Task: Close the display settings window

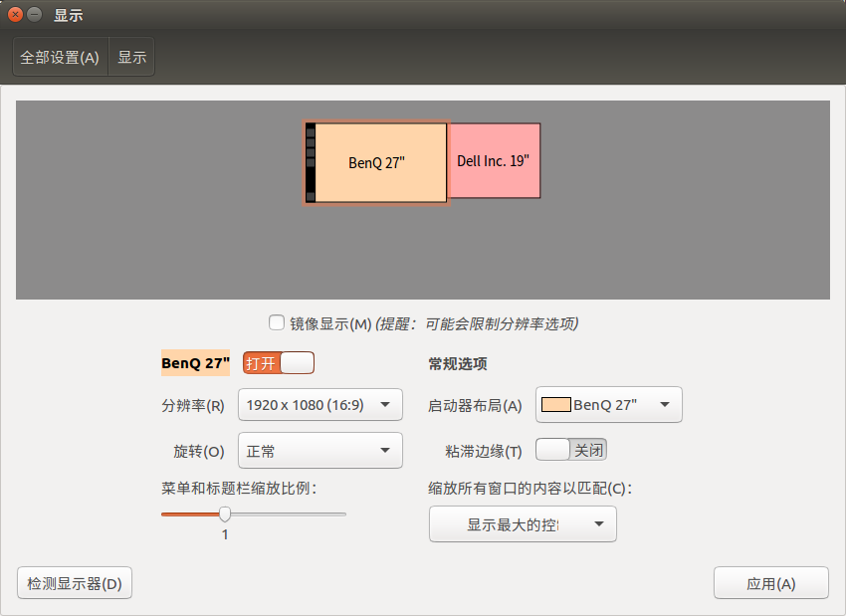Action: tap(15, 15)
